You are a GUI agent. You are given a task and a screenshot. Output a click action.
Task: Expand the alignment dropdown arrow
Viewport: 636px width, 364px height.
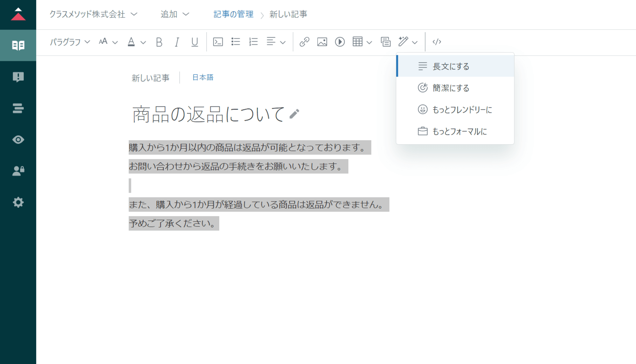pos(283,42)
